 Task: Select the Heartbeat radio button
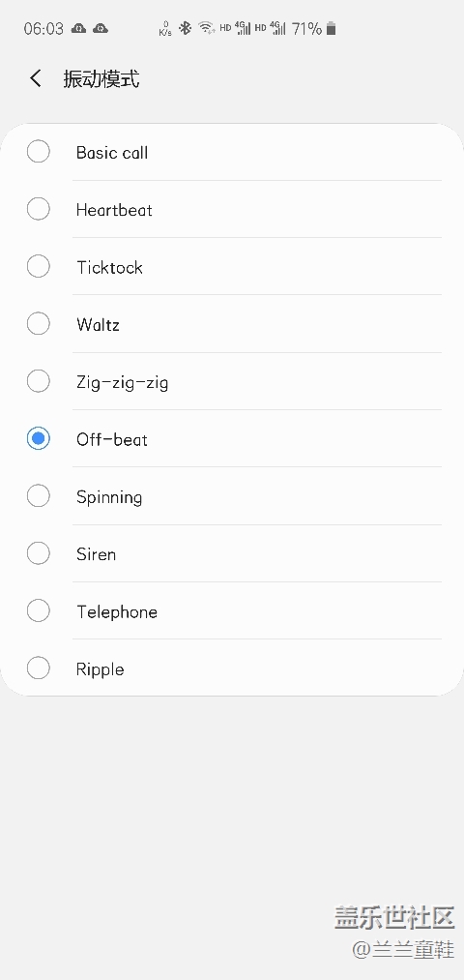(x=38, y=209)
